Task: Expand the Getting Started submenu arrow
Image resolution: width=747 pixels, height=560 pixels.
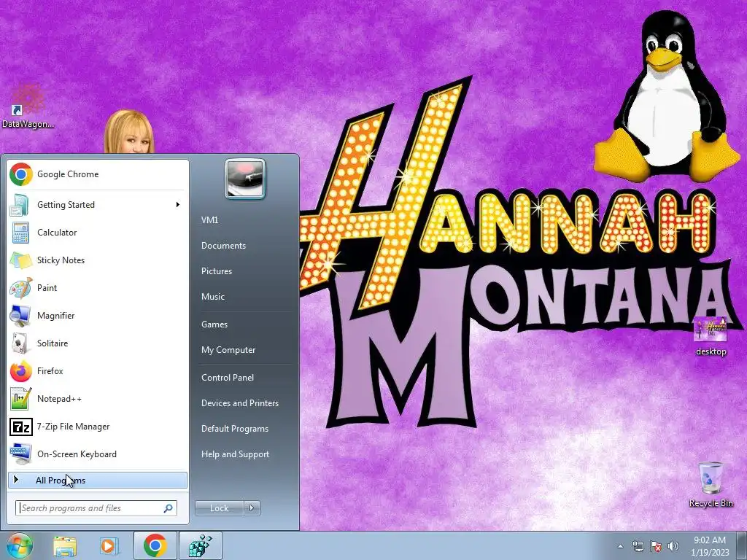Action: (178, 205)
